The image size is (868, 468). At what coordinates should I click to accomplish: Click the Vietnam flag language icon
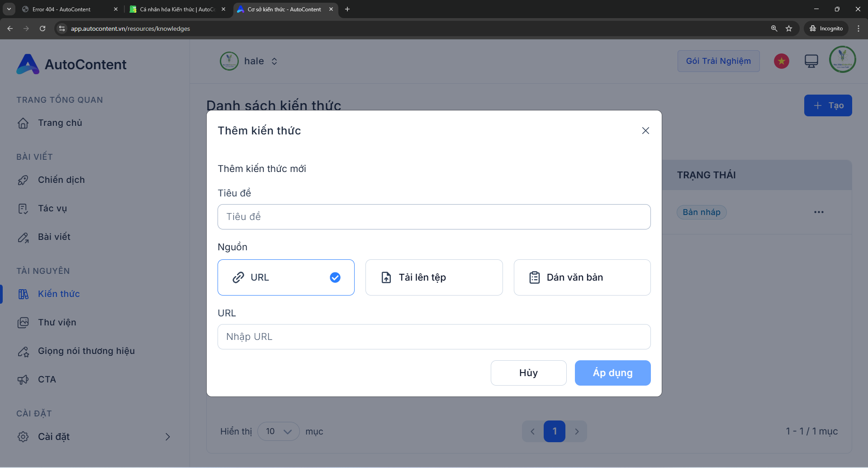[781, 61]
